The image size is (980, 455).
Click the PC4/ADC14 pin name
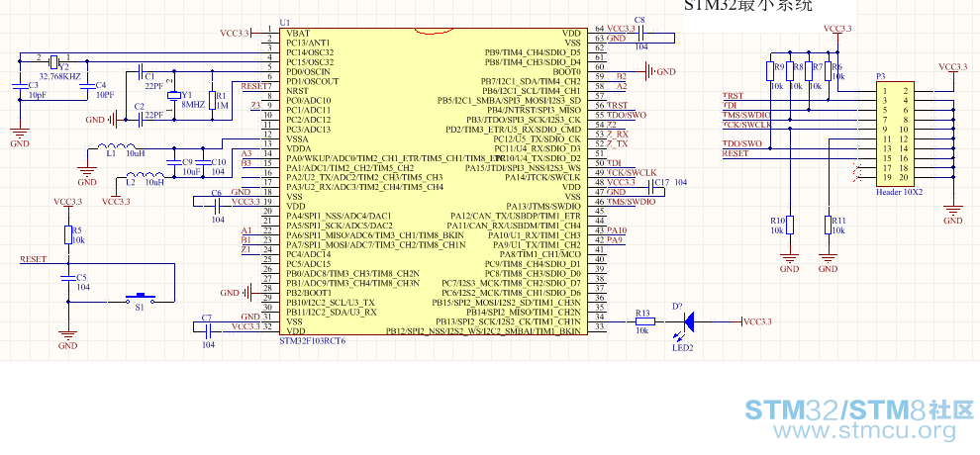click(309, 254)
